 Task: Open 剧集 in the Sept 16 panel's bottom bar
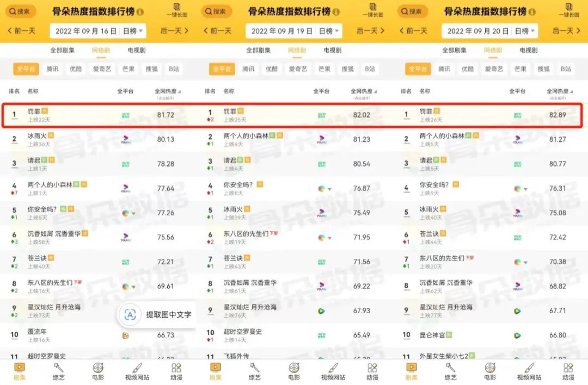pyautogui.click(x=20, y=371)
